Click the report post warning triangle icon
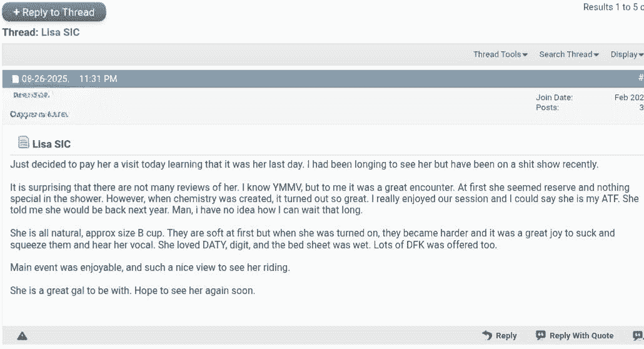Viewport: 644px width, 349px height. pos(22,336)
